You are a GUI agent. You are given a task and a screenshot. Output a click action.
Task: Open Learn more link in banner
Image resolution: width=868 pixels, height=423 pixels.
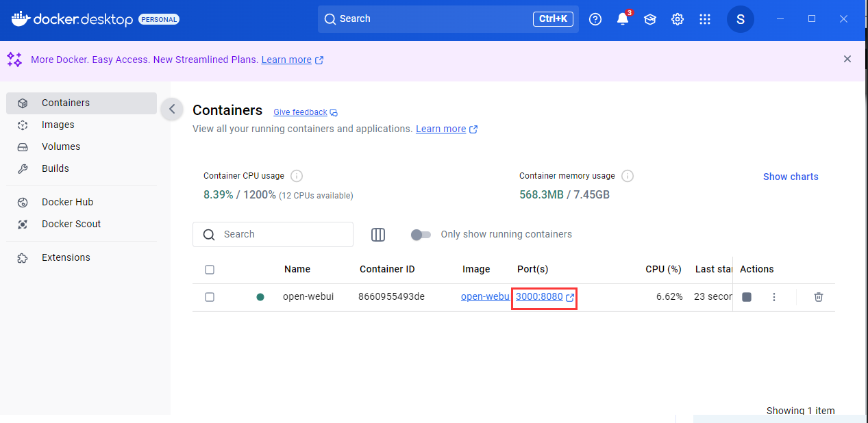pyautogui.click(x=292, y=60)
